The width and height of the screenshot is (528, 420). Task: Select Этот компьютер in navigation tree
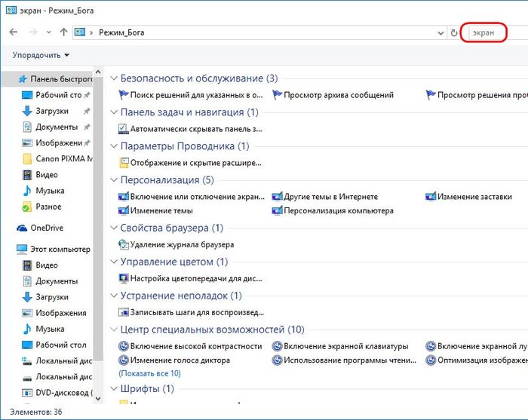[x=59, y=249]
